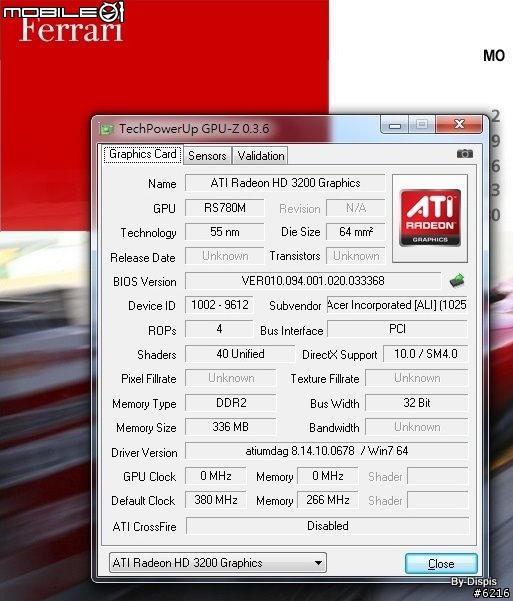Open the ATI Radeon HD 3200 Graphics dropdown
Screen dimensions: 513x601
click(x=218, y=563)
